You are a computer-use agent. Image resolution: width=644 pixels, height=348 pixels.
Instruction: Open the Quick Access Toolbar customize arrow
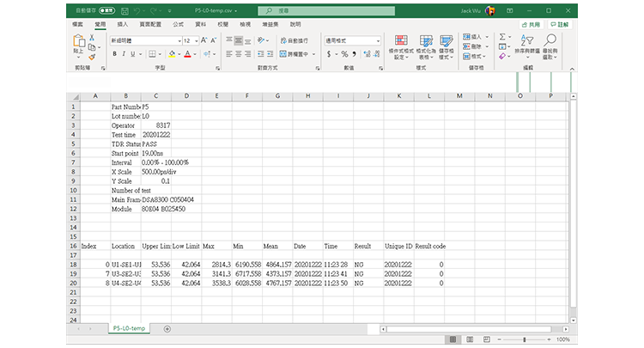[170, 11]
